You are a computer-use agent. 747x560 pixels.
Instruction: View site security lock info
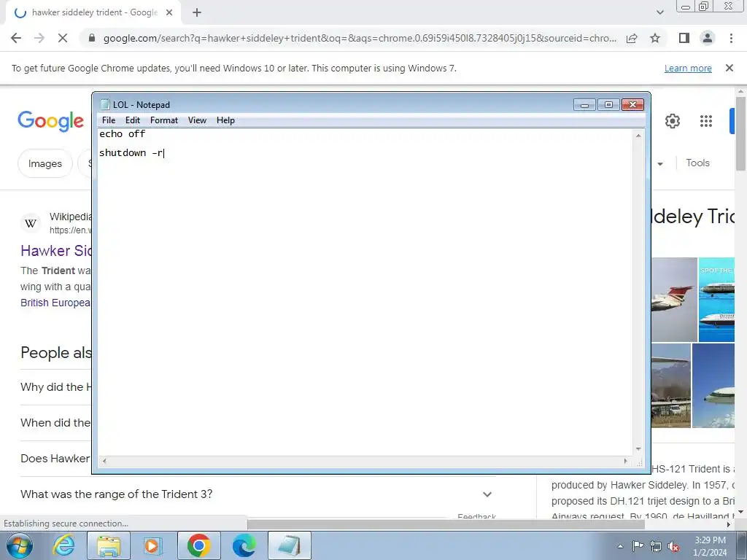[x=92, y=38]
